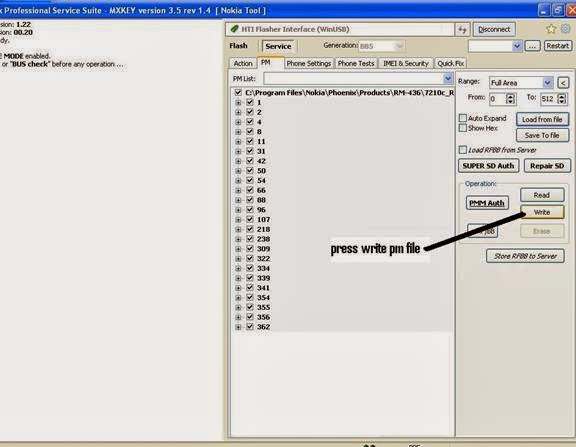Expand PM field 218 tree node

(238, 229)
